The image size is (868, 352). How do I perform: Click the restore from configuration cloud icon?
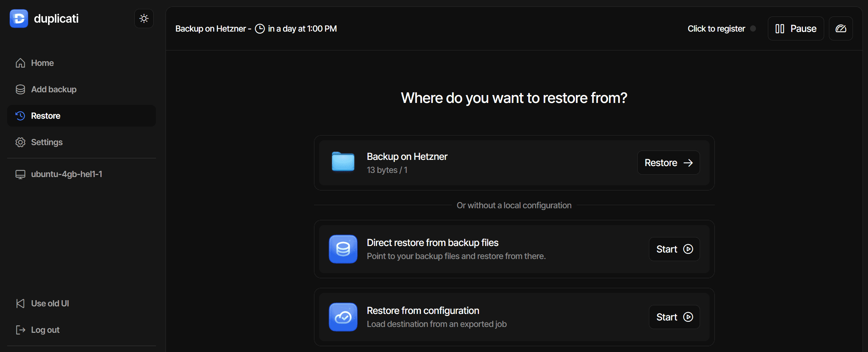coord(343,317)
